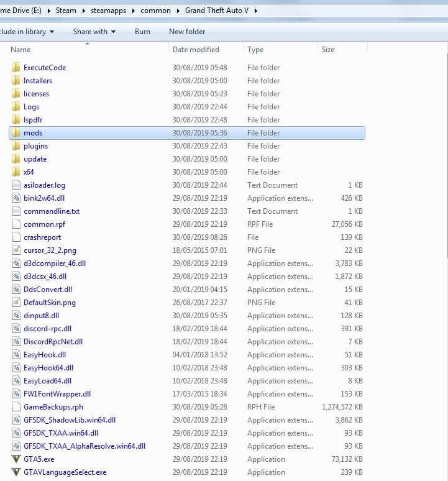Sort files by Size column header
The image size is (448, 481).
(x=328, y=50)
